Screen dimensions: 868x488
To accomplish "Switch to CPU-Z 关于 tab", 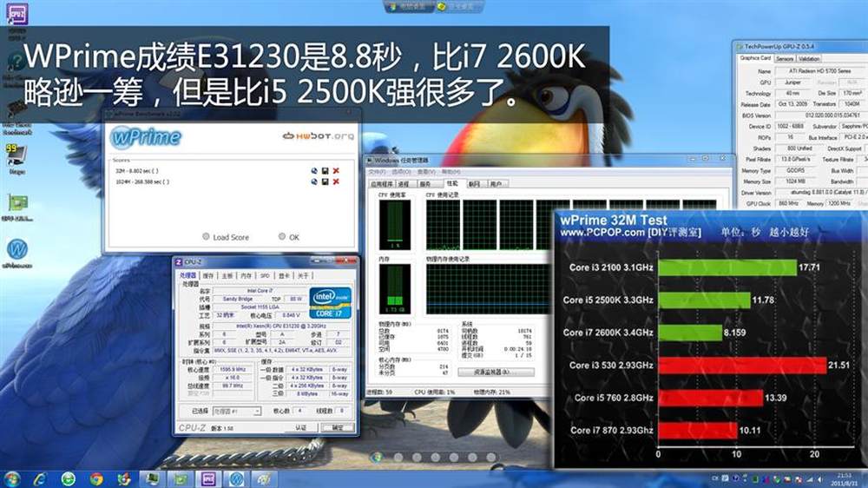I will tap(303, 275).
